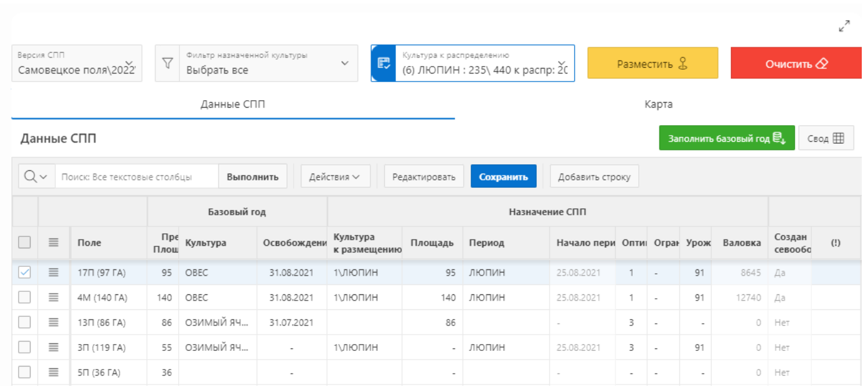Open row menu for field 13П
This screenshot has height=392, width=868.
(x=54, y=322)
